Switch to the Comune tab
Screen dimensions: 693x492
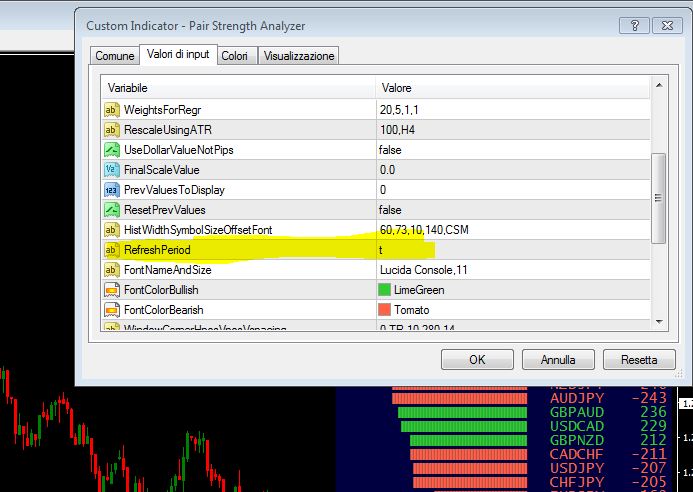point(114,56)
